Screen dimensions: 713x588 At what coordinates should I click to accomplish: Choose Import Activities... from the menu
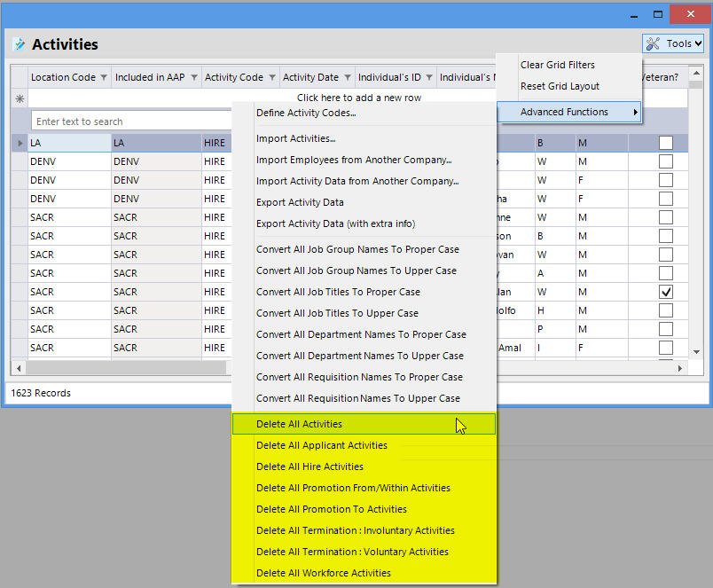(295, 138)
